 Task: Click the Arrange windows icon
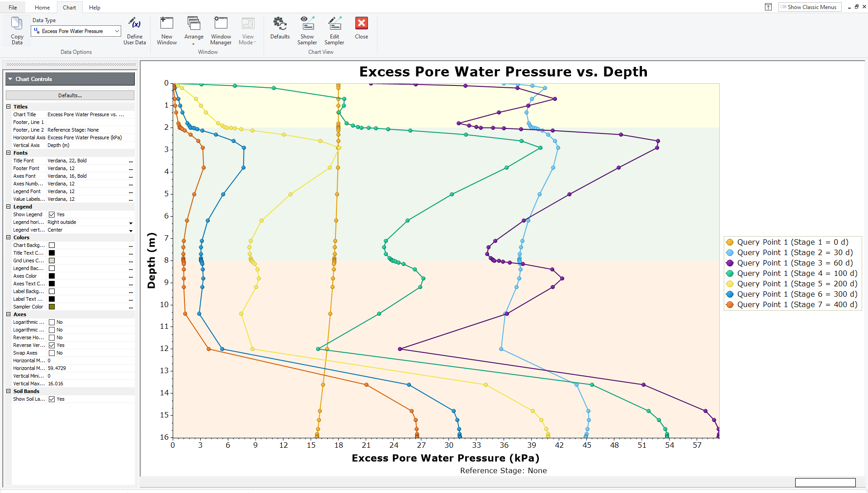pyautogui.click(x=193, y=27)
